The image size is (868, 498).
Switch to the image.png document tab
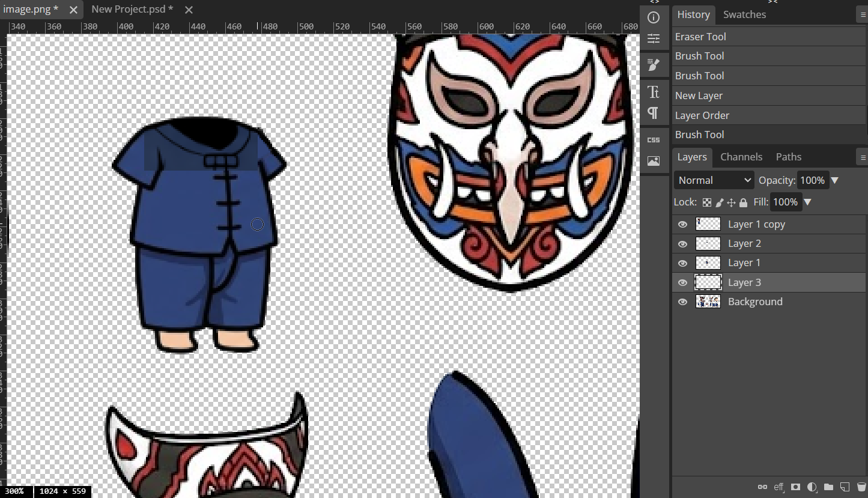click(31, 10)
